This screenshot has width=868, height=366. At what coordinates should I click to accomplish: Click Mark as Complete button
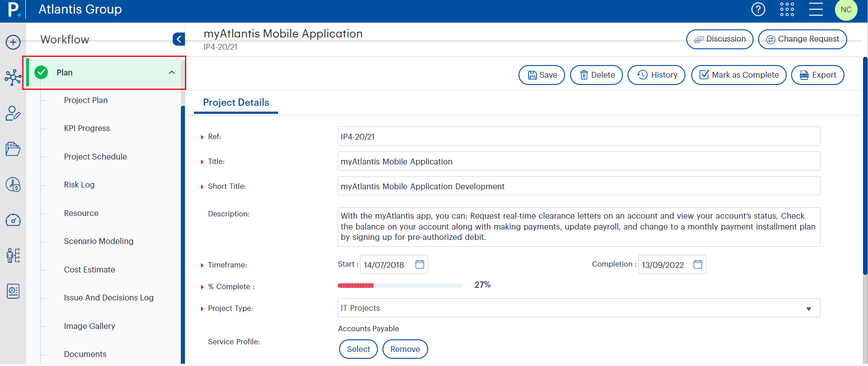tap(739, 75)
